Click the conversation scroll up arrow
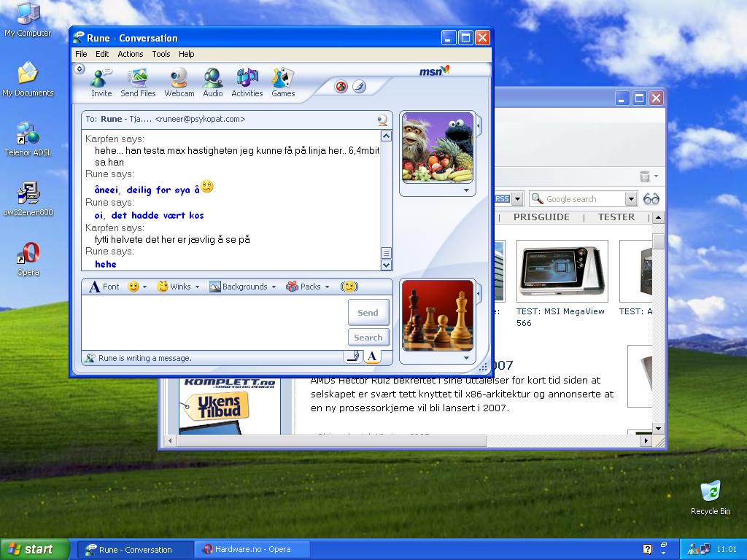Screen dimensions: 747x560 pyautogui.click(x=386, y=136)
